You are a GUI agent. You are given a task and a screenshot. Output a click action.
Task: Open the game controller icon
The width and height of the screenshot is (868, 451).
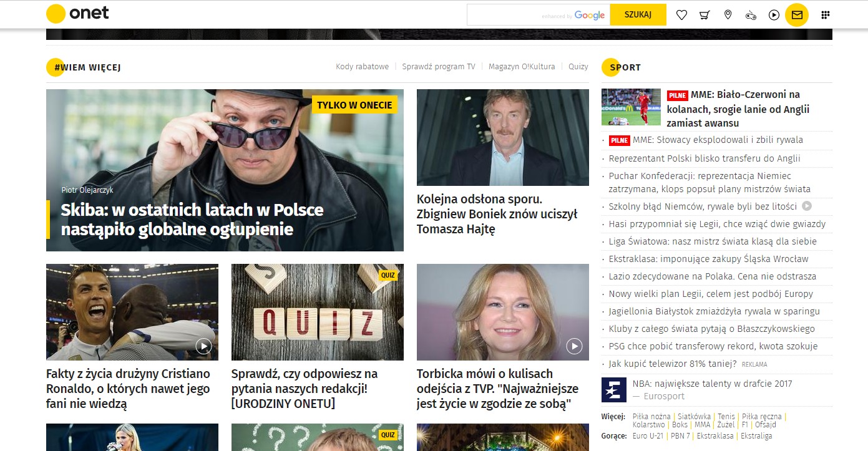[751, 15]
